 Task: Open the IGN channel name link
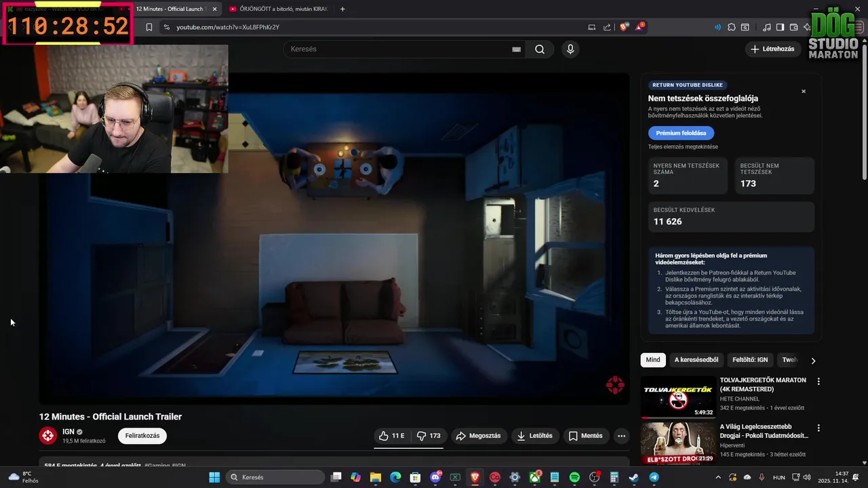pyautogui.click(x=68, y=432)
